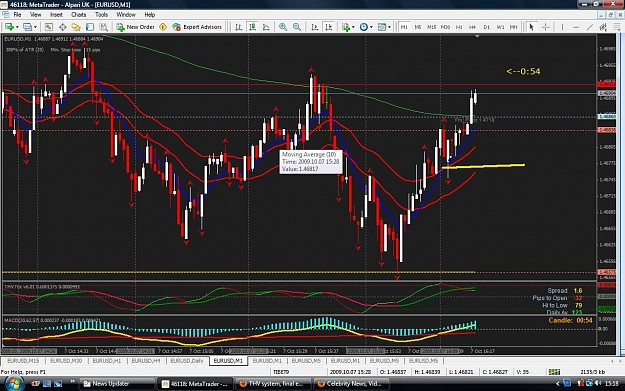Open the Help menu

point(150,14)
